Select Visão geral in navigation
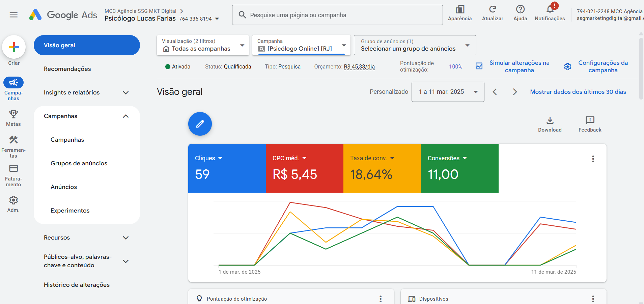The height and width of the screenshot is (304, 644). (x=87, y=45)
